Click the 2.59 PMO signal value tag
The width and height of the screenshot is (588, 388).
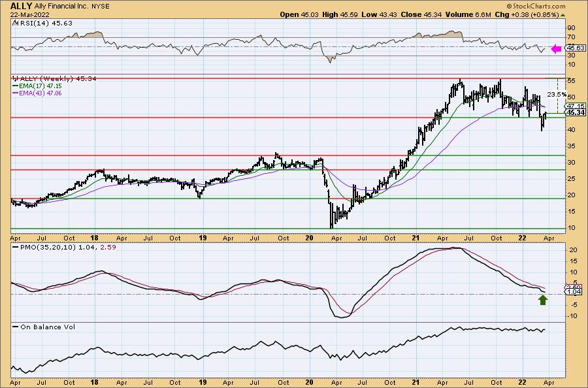point(574,287)
